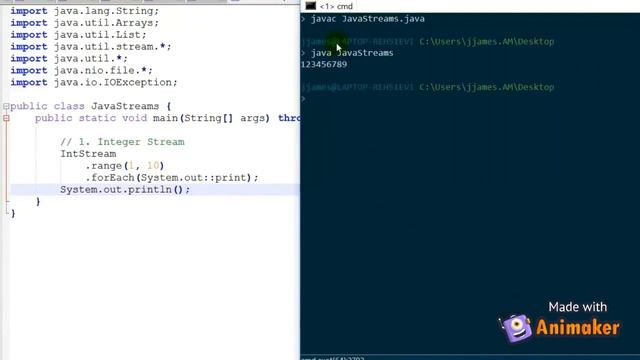Click the 'IntStream' code line
Viewport: 640px width, 360px height.
point(88,154)
